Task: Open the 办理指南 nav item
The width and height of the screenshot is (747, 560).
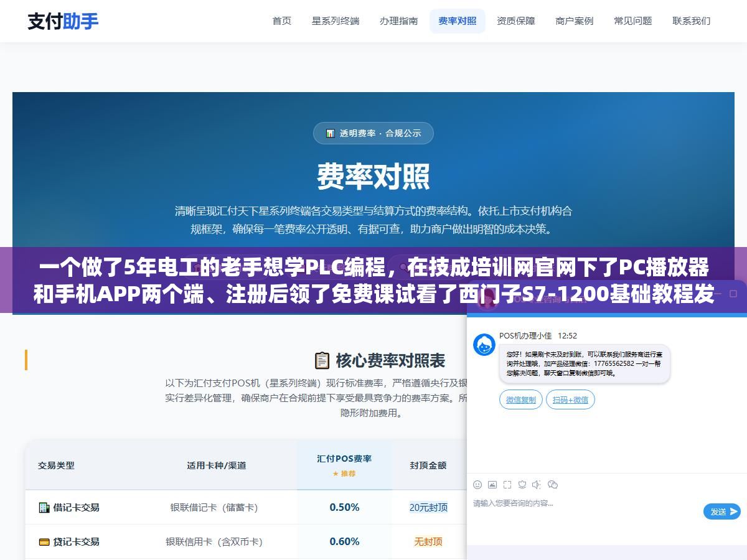Action: [x=399, y=21]
